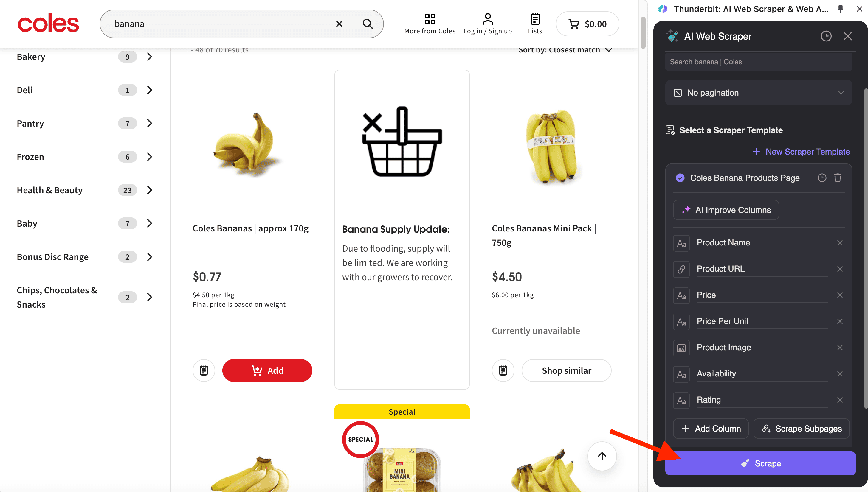Open the Lists icon in header
Screen dimensions: 868x492
[x=535, y=24]
